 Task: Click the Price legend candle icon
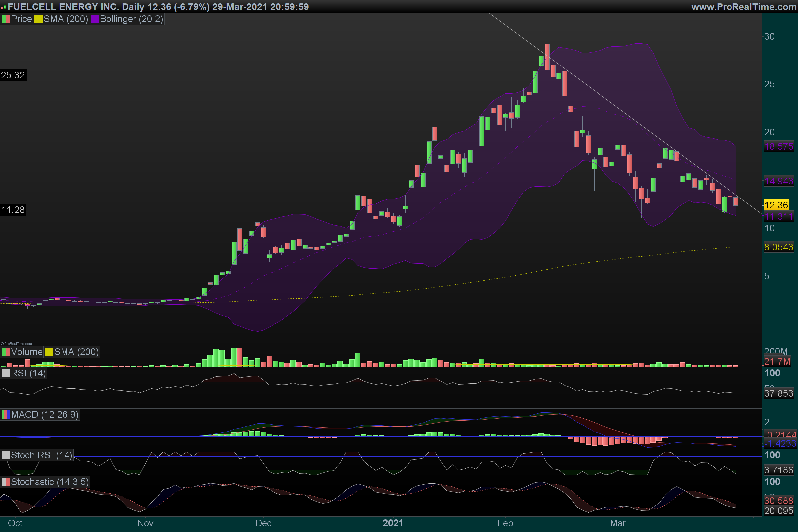click(6, 19)
